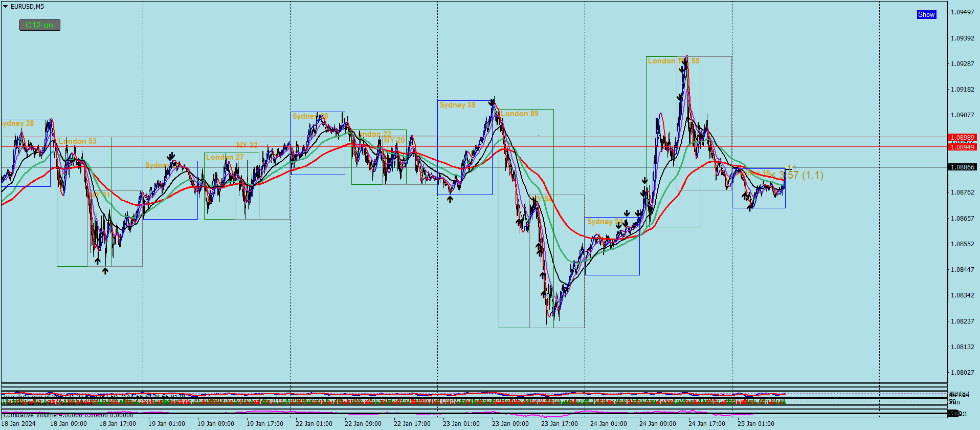Click the current price label 1.08866
The height and width of the screenshot is (430, 980).
click(x=962, y=167)
